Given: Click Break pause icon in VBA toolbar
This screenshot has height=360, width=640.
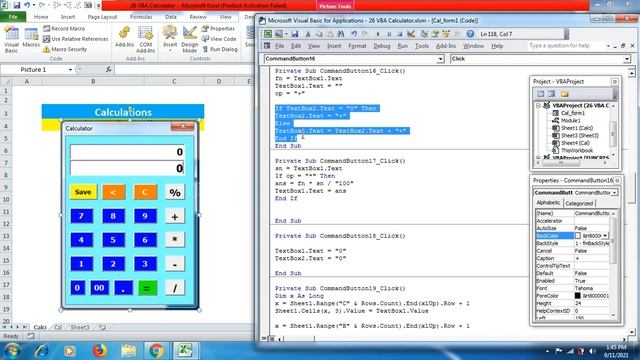Looking at the screenshot, I should [389, 34].
